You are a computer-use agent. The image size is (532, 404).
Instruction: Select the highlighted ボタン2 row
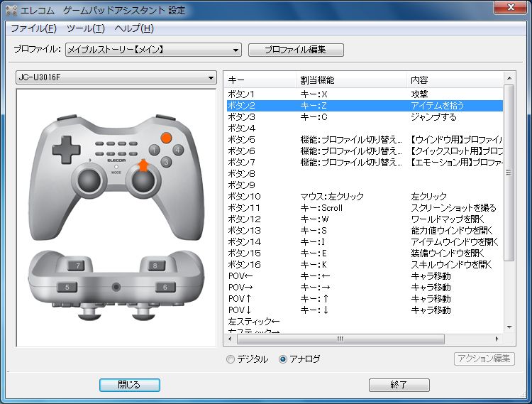click(x=365, y=106)
